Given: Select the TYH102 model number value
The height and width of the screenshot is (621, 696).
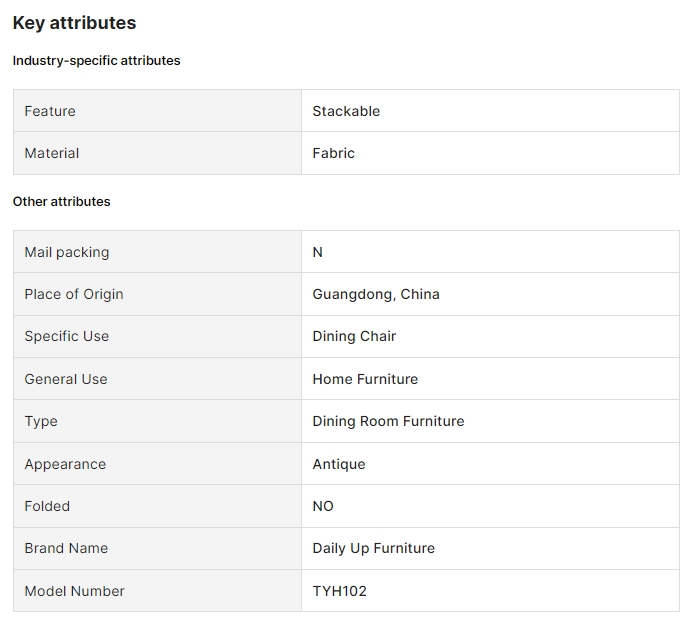Looking at the screenshot, I should [x=339, y=591].
